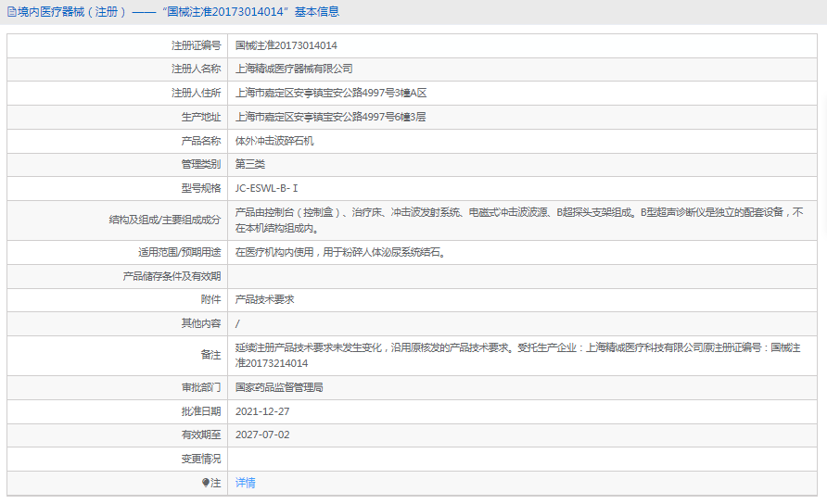Click attachment value 产品技术要求

coord(265,299)
